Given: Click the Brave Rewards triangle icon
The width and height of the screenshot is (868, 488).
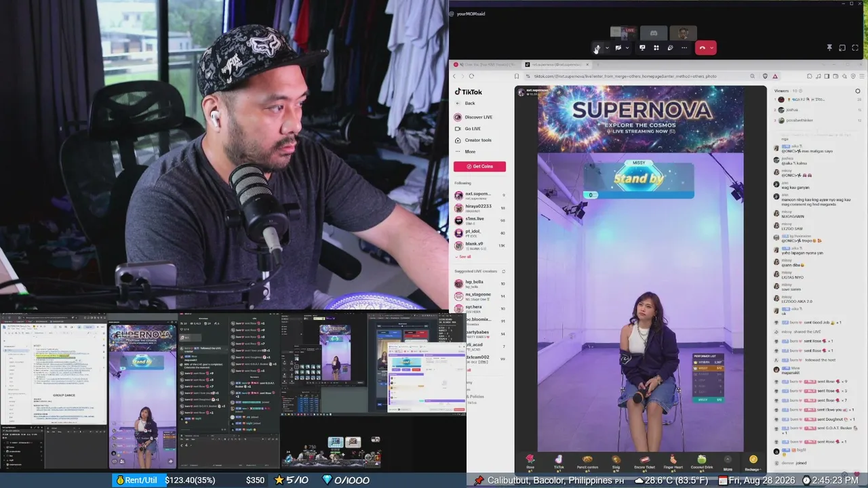Looking at the screenshot, I should tap(775, 76).
